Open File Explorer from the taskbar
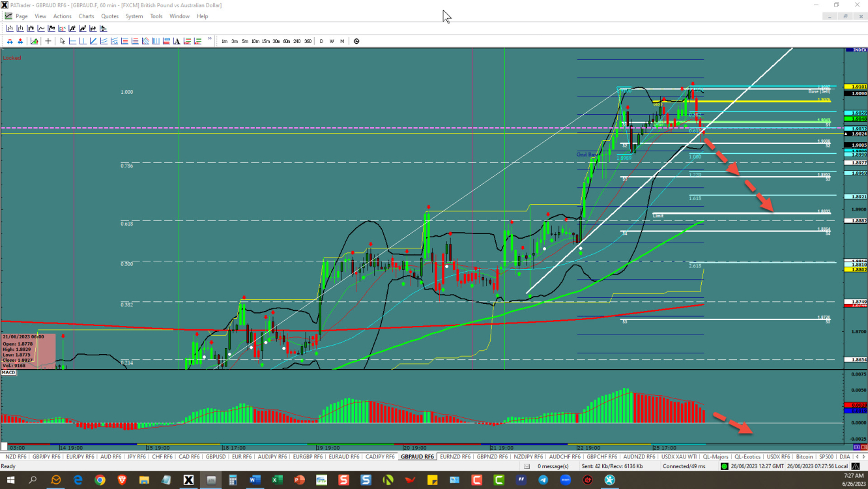 pyautogui.click(x=144, y=480)
